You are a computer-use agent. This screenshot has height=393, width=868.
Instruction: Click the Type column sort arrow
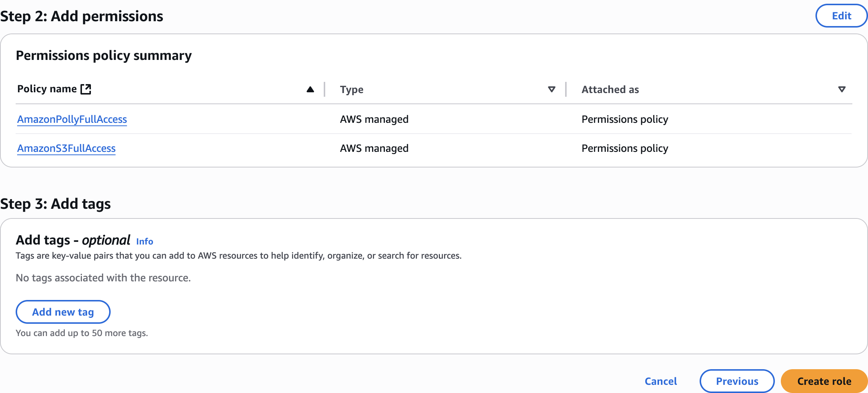(x=551, y=89)
